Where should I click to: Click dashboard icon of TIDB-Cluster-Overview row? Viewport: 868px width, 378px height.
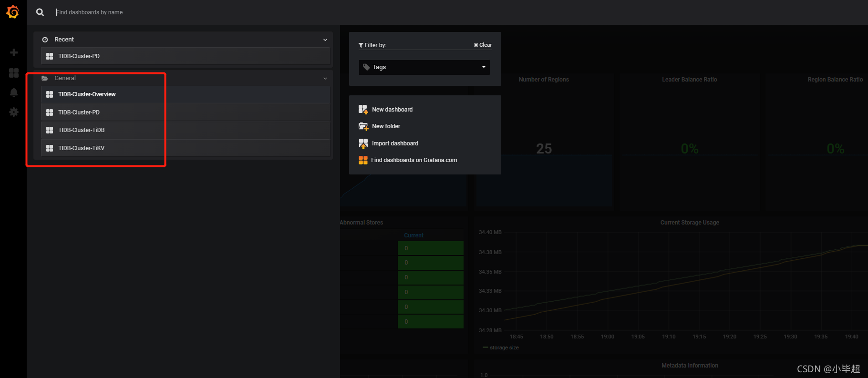pos(50,94)
